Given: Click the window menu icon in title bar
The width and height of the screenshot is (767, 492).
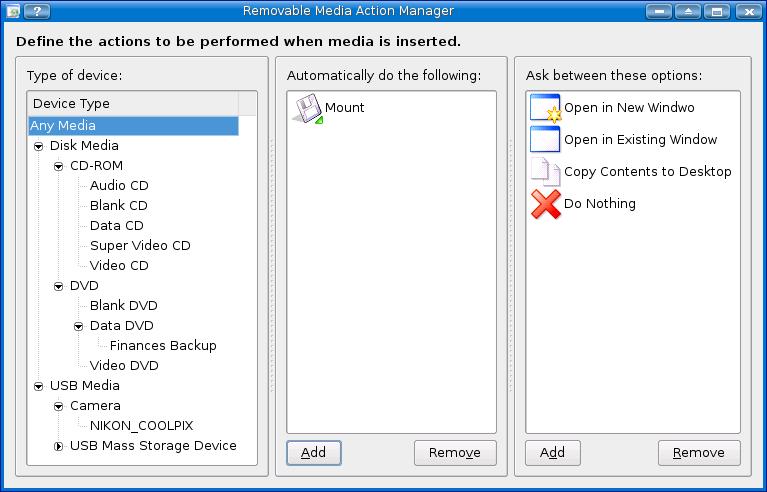Looking at the screenshot, I should 13,11.
